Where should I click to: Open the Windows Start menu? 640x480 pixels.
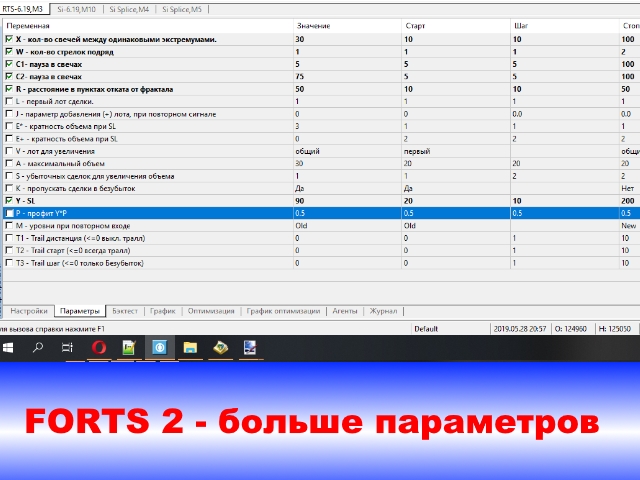[8, 348]
